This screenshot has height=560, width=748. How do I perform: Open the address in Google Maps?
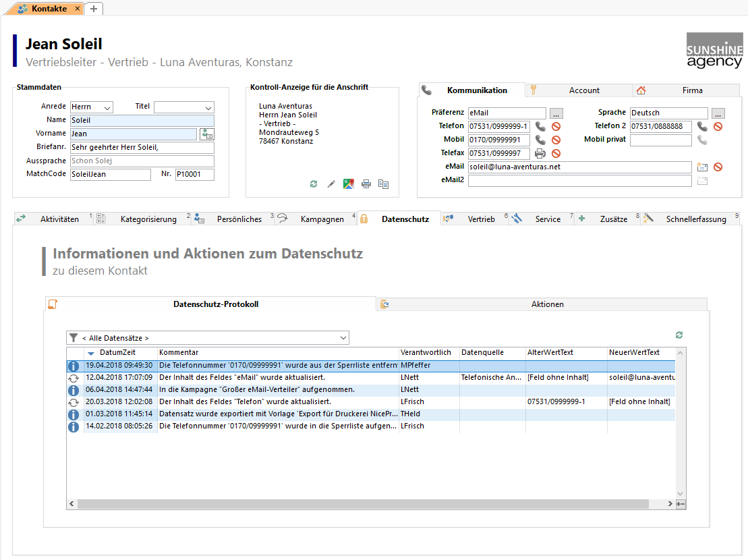348,184
